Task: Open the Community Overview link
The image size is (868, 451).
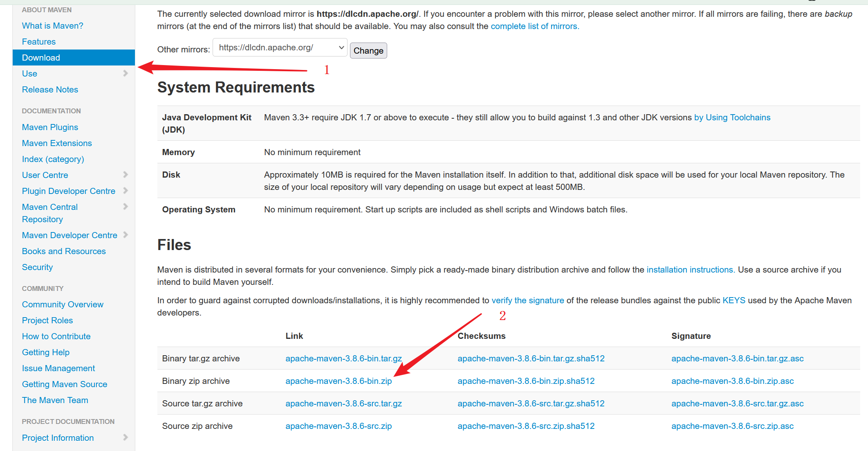Action: [63, 304]
